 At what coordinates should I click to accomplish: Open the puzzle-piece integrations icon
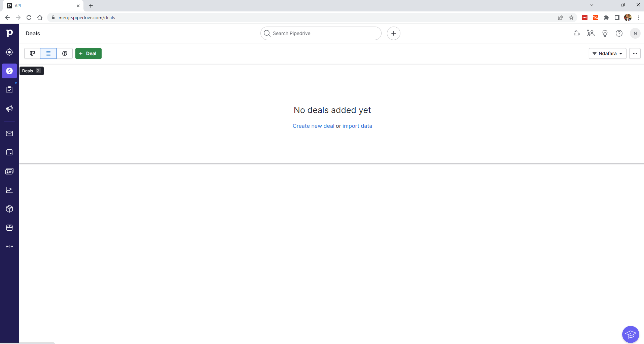pos(576,33)
